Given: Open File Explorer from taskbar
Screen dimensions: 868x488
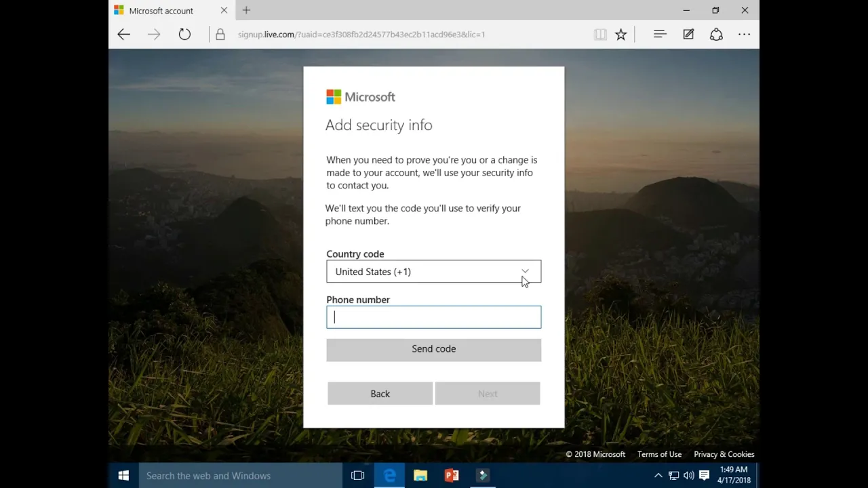Looking at the screenshot, I should tap(420, 476).
